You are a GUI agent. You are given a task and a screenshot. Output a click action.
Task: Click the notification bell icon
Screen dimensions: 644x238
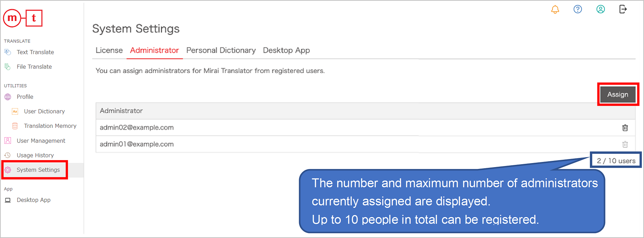pyautogui.click(x=555, y=10)
